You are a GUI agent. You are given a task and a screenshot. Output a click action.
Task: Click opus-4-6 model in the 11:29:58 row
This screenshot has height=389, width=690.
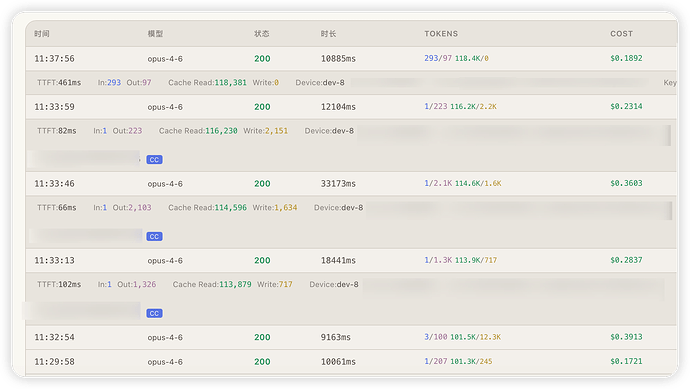(165, 362)
